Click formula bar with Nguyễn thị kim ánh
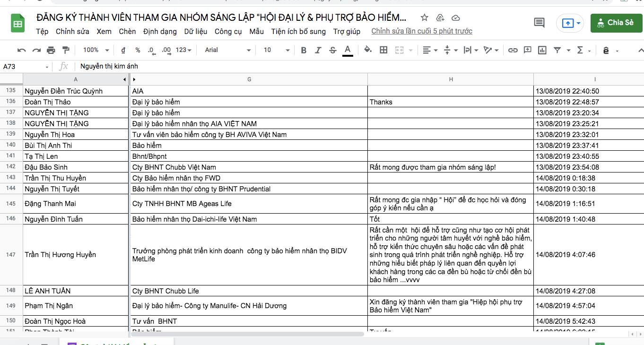 [x=359, y=67]
